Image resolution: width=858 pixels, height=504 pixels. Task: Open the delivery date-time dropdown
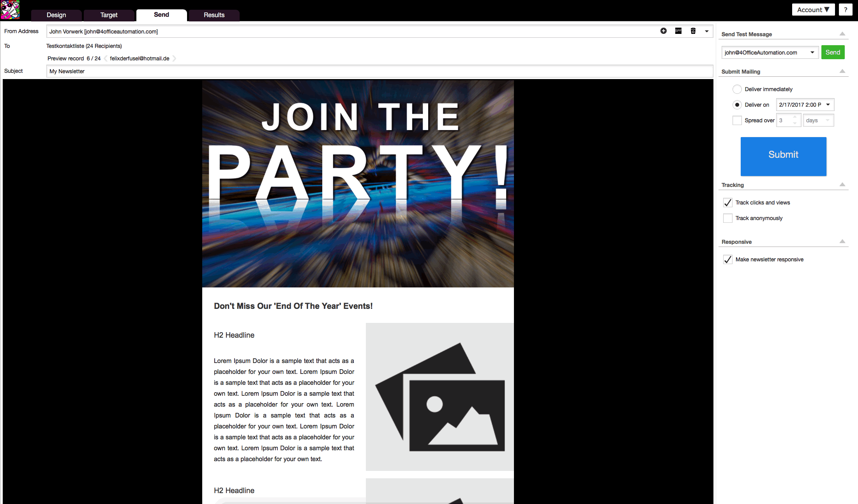pyautogui.click(x=828, y=105)
